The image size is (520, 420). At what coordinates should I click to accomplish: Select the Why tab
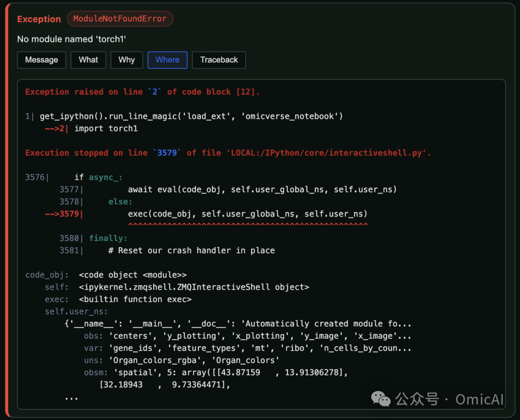tap(127, 60)
